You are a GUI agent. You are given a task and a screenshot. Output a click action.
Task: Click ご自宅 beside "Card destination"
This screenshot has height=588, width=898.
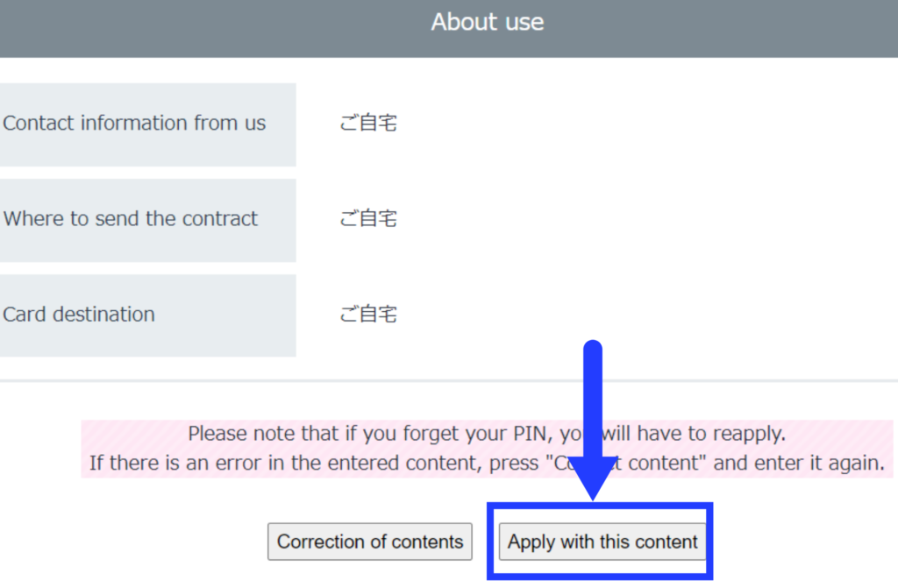pyautogui.click(x=368, y=315)
